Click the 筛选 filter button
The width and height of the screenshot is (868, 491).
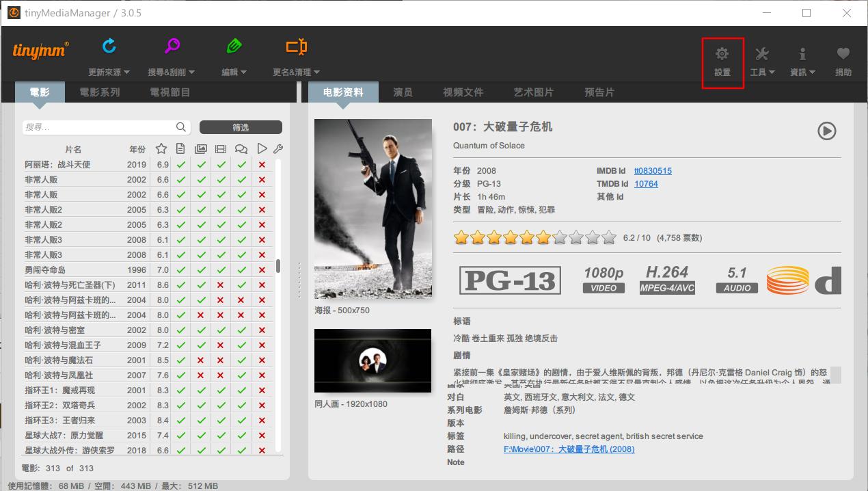pos(241,127)
